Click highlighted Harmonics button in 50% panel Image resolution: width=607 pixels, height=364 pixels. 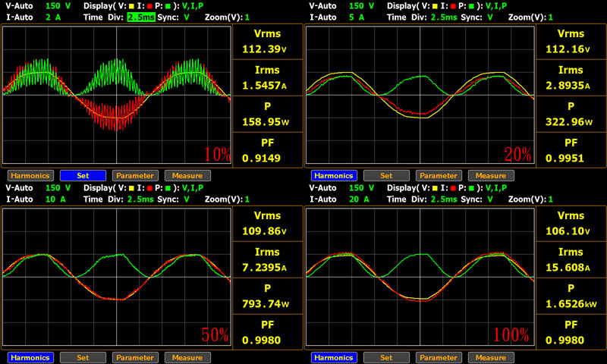[x=30, y=358]
